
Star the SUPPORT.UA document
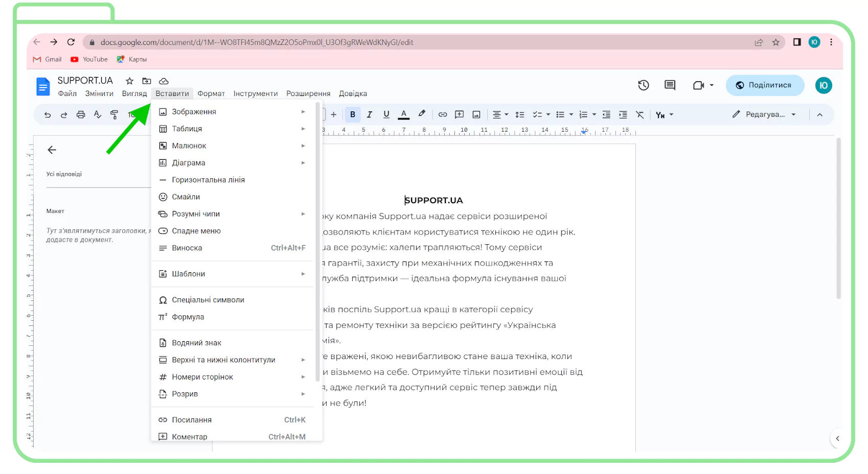tap(130, 81)
